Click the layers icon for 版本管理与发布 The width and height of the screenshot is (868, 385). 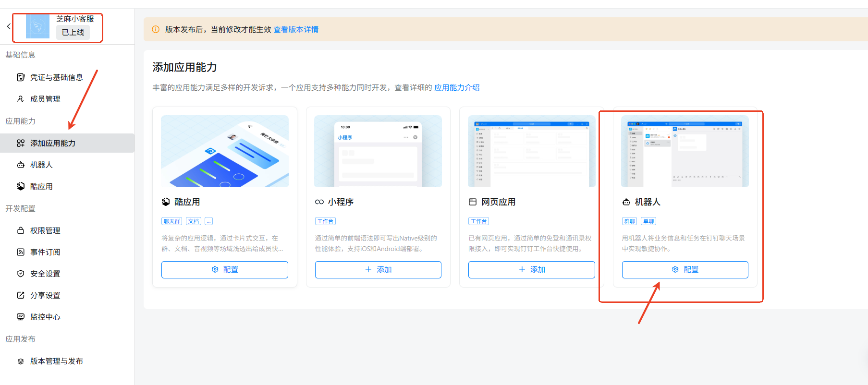21,361
